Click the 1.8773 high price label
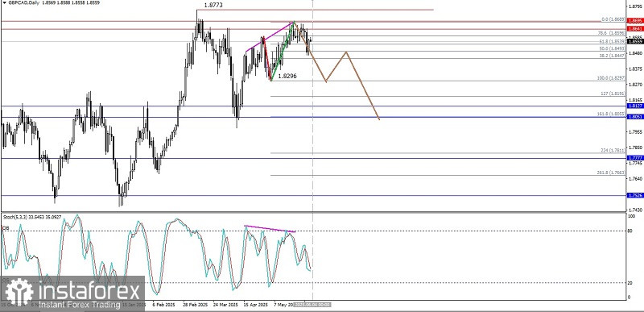Screen dimensions: 644x312 [213, 6]
